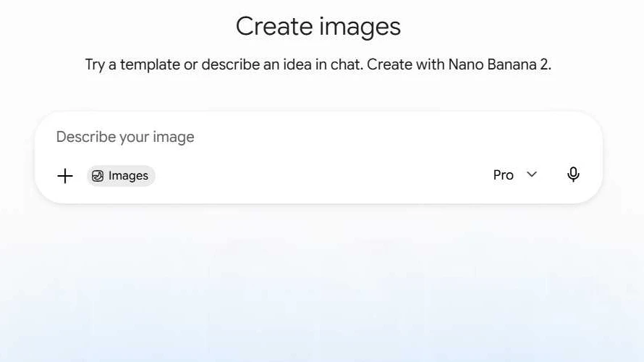Expand model options via chevron arrow

532,174
